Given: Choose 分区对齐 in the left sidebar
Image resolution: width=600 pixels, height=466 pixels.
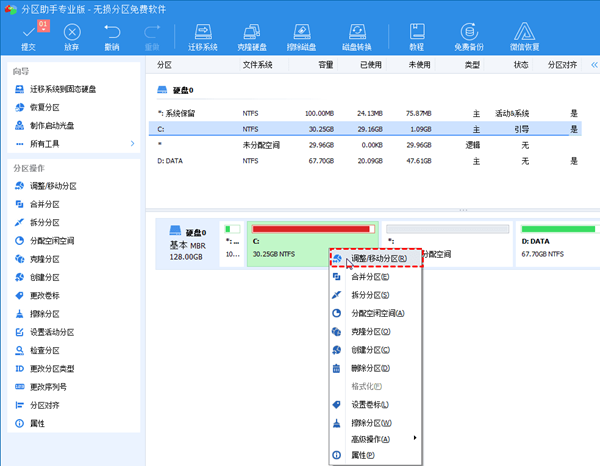Looking at the screenshot, I should tap(37, 405).
